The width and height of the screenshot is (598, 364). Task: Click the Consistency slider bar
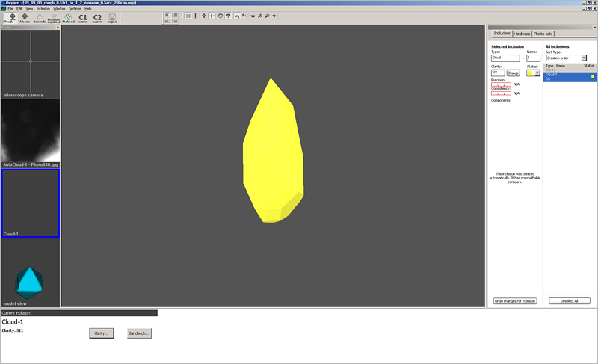(501, 93)
